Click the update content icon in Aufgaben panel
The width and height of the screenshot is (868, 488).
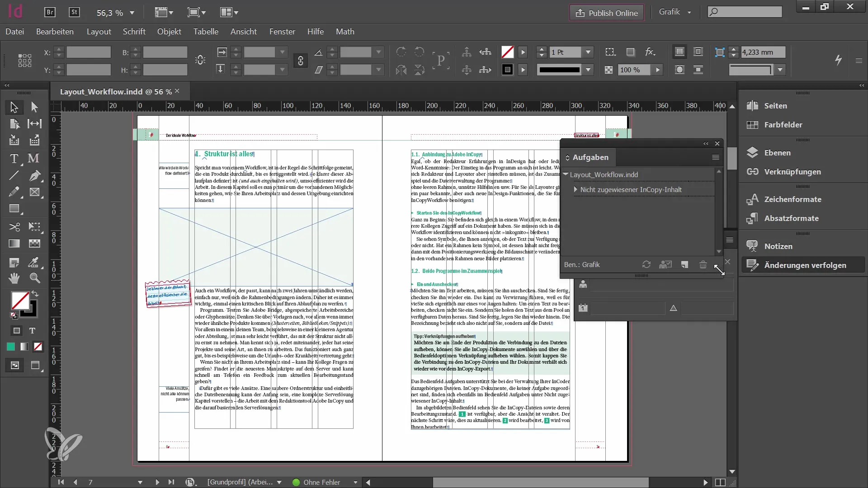[646, 264]
